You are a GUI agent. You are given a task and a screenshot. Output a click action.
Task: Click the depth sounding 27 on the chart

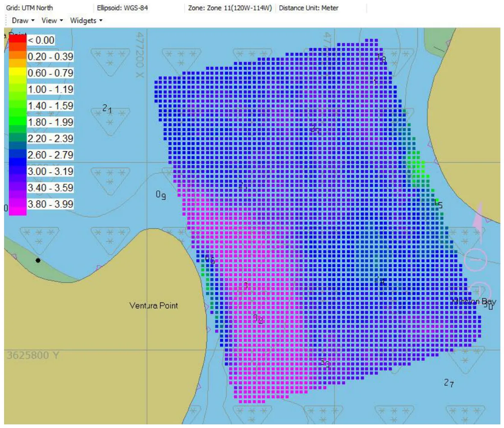(449, 383)
